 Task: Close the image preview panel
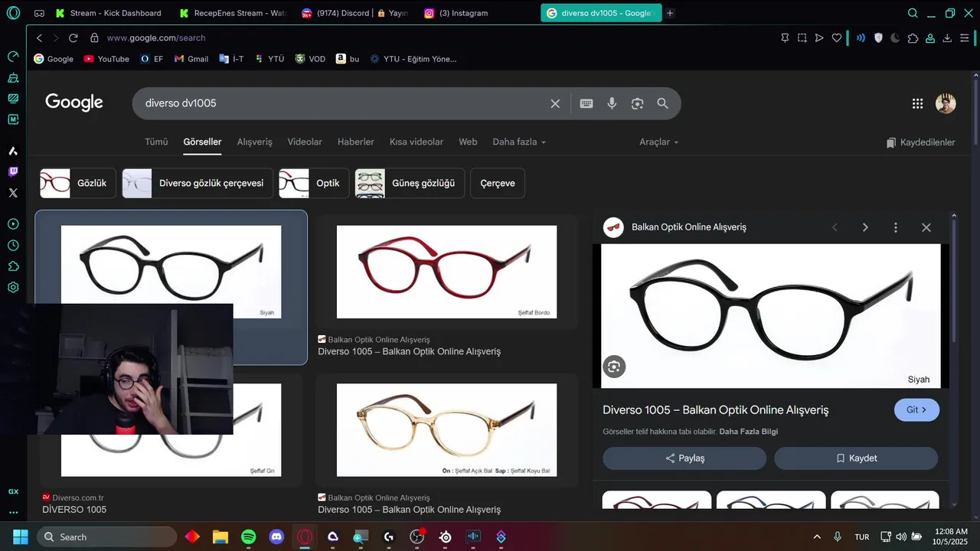pos(926,227)
